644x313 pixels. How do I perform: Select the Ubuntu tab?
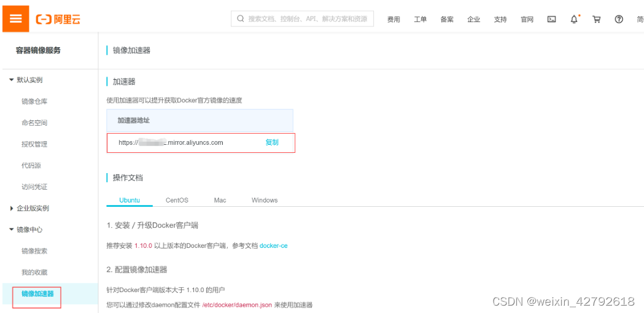pos(130,200)
